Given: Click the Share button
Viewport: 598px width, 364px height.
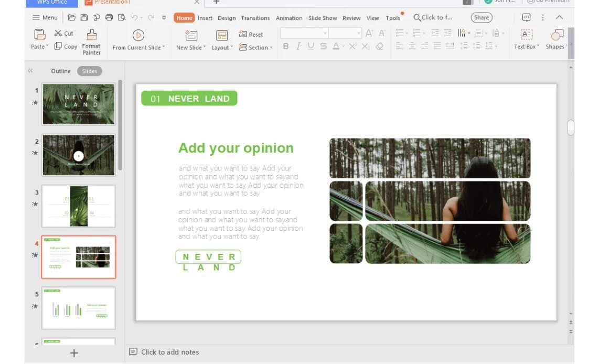Looking at the screenshot, I should point(482,17).
